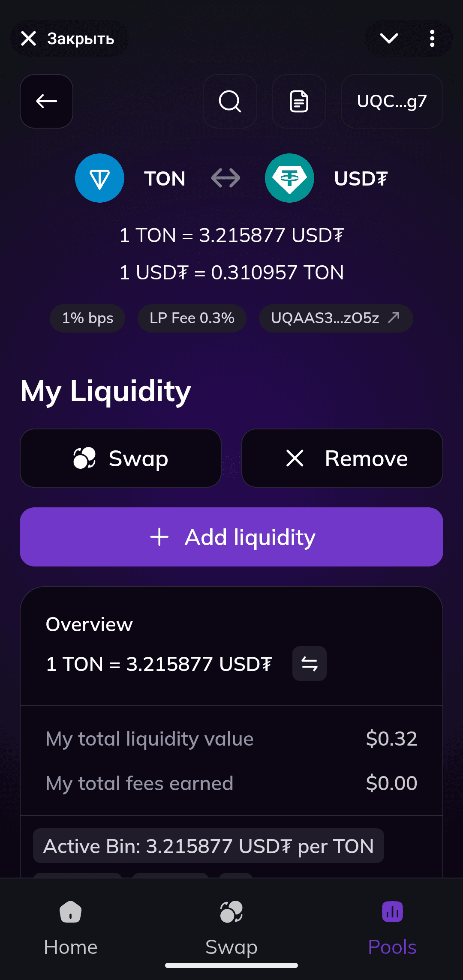Tap the USDT token logo
Viewport: 463px width, 980px height.
[x=289, y=178]
